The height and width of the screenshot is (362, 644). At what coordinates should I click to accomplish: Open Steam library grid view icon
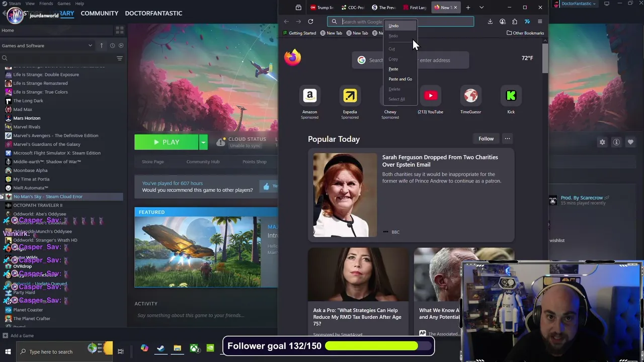click(x=120, y=30)
